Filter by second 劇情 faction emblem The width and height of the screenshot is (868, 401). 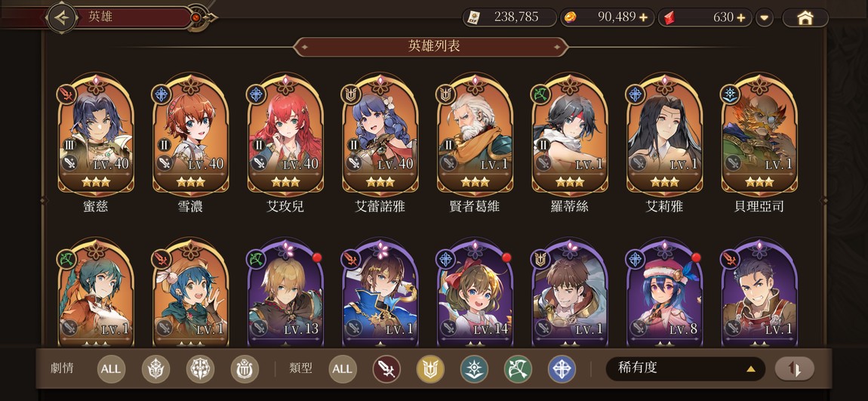click(x=200, y=369)
